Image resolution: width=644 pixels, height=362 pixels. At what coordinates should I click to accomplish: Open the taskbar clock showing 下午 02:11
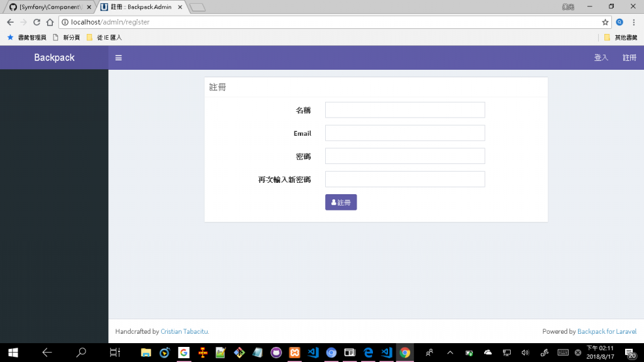pos(600,353)
